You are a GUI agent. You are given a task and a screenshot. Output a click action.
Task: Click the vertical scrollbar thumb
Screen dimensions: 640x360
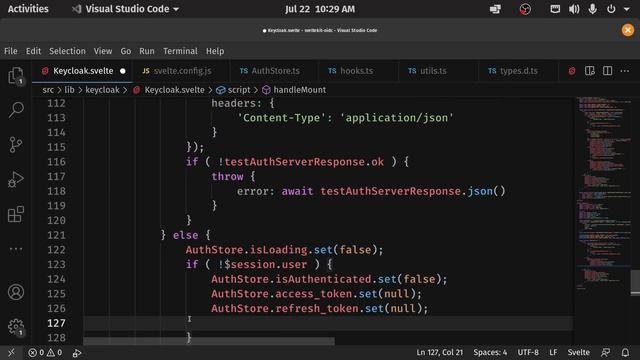[635, 282]
